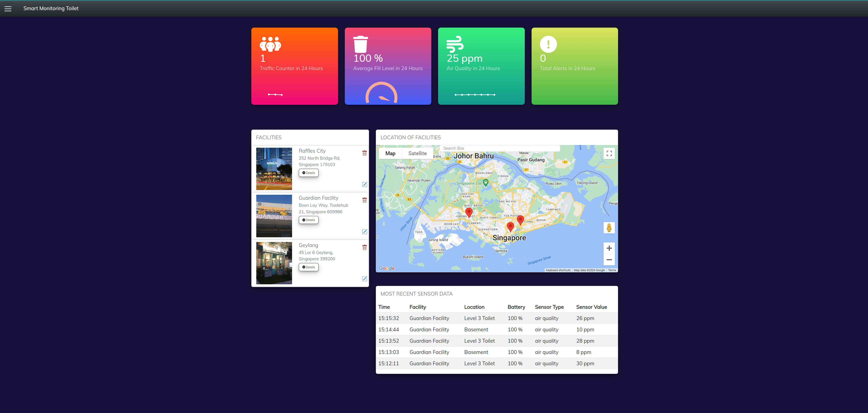Click the Location column header
868x413 pixels.
474,307
